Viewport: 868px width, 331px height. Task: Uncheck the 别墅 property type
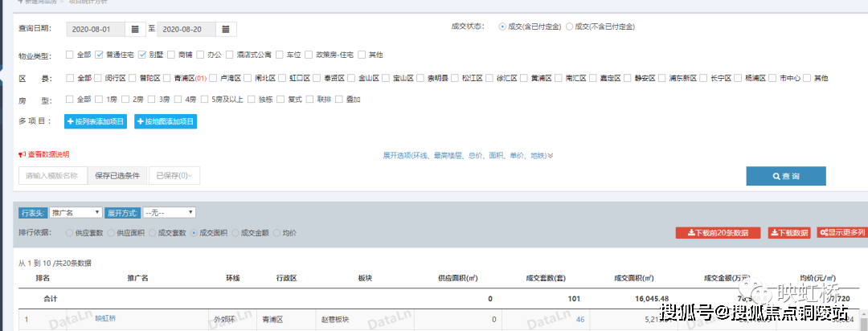point(141,55)
